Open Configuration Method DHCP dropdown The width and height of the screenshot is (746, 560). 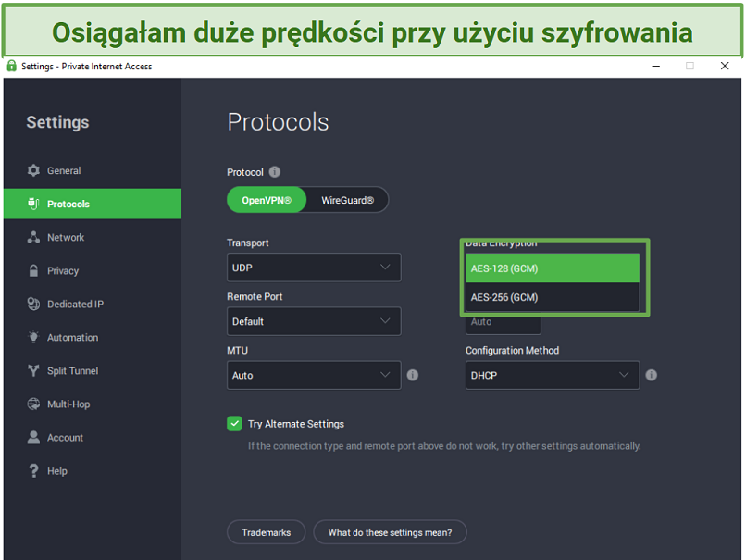553,375
